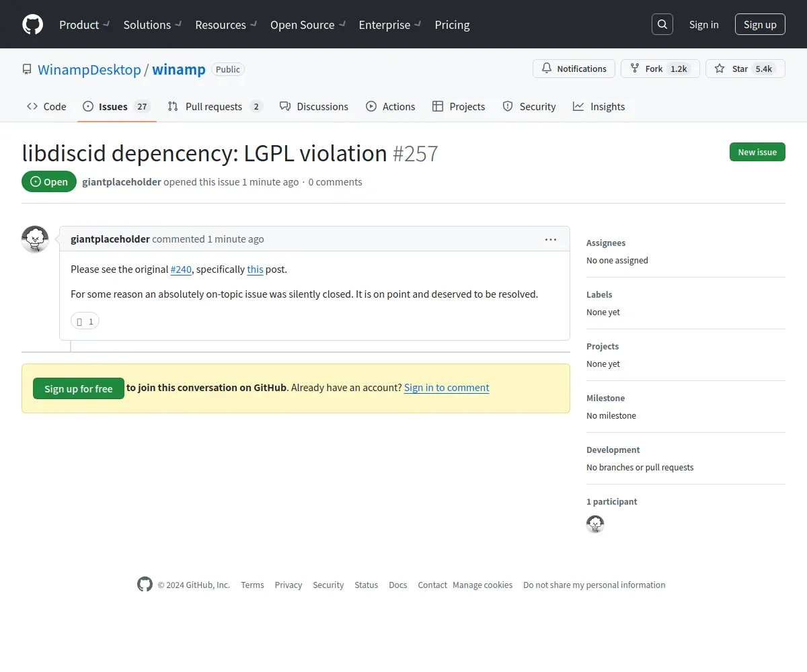Open the referenced issue #240 link

point(181,269)
